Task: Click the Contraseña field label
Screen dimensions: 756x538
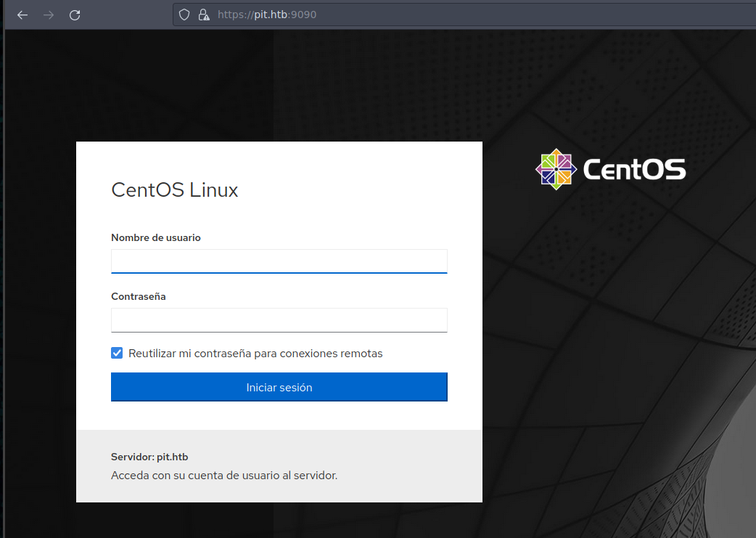Action: point(139,296)
